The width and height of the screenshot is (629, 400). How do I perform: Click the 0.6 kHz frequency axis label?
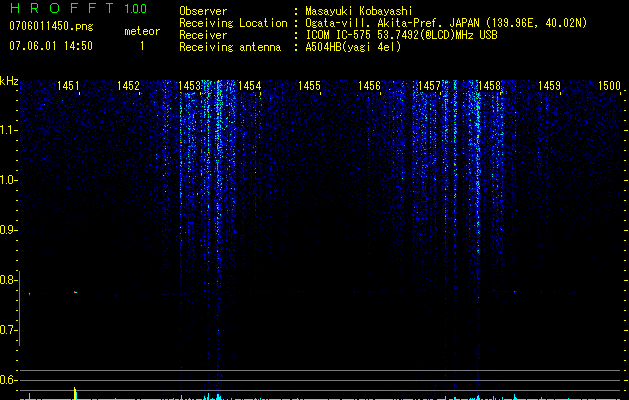7,380
